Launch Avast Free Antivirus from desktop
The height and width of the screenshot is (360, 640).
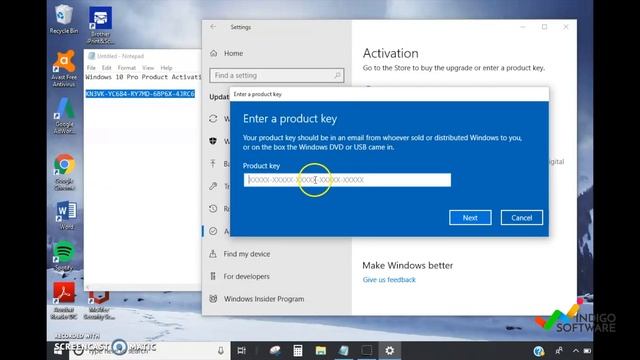64,68
